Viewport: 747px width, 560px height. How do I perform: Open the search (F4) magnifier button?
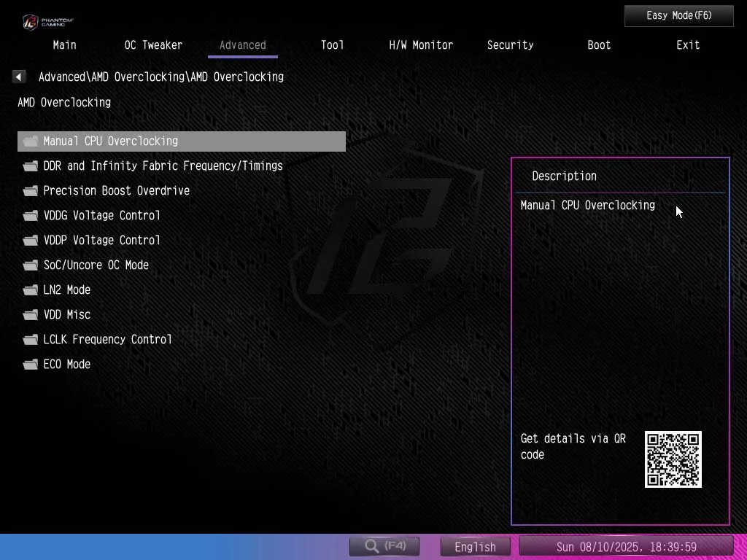point(384,546)
